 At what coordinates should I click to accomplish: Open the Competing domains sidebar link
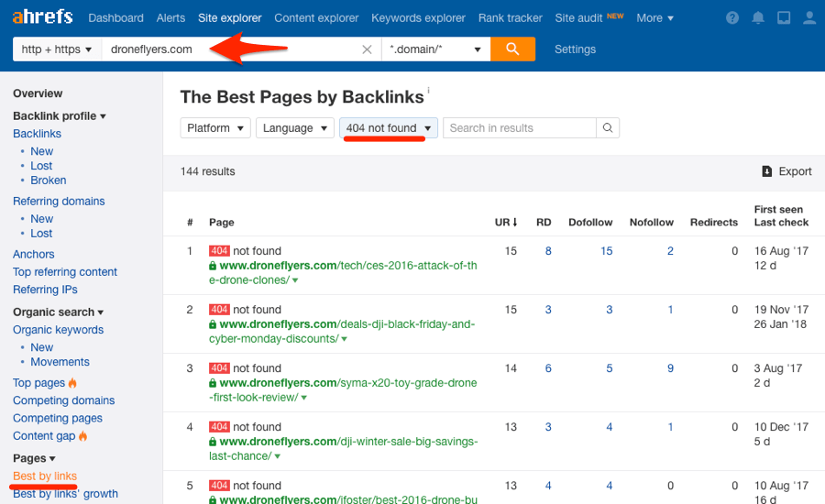coord(63,400)
